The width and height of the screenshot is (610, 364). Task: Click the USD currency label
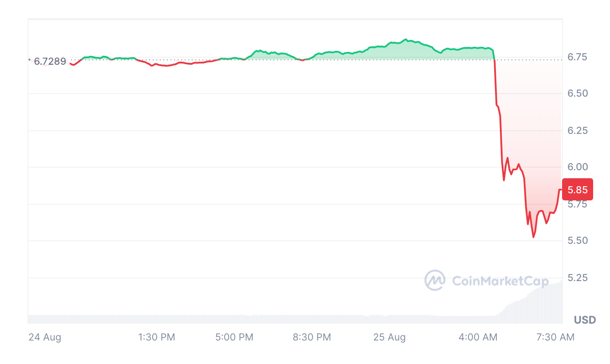tap(585, 320)
